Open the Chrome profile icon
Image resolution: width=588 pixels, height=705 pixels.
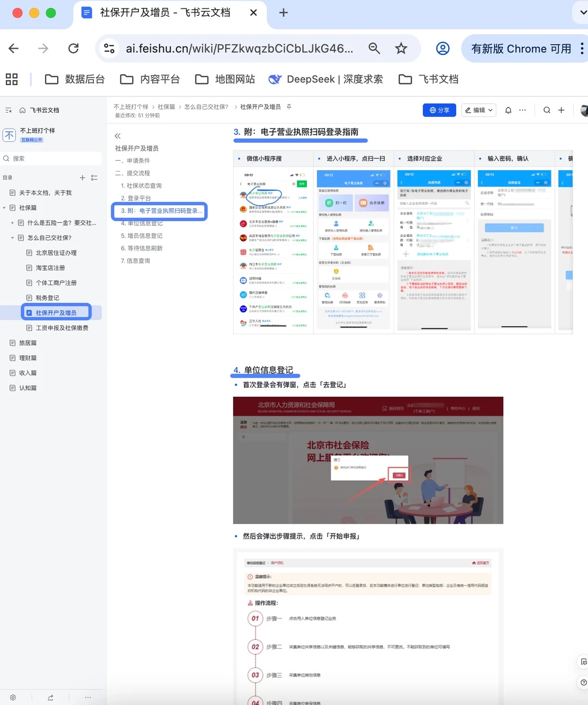pyautogui.click(x=443, y=48)
